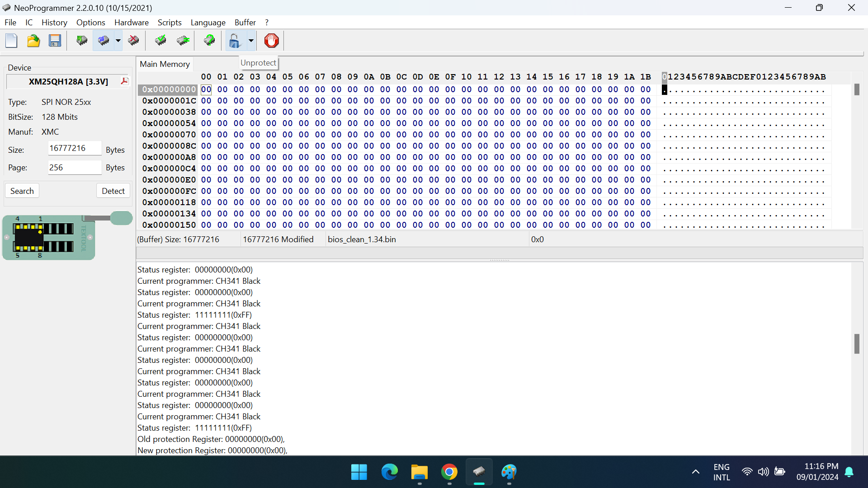Click the Page size input field
The height and width of the screenshot is (488, 868).
[x=75, y=167]
